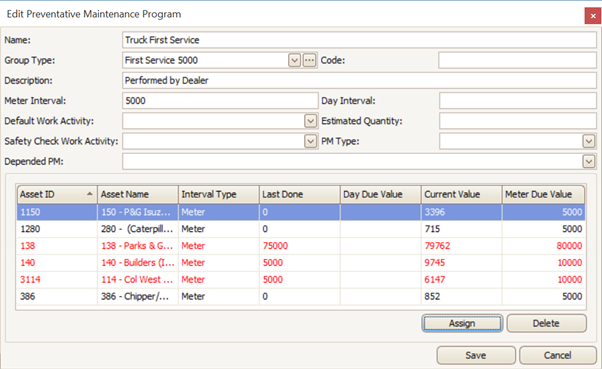This screenshot has height=369, width=602.
Task: Save the maintenance program
Action: coord(476,355)
